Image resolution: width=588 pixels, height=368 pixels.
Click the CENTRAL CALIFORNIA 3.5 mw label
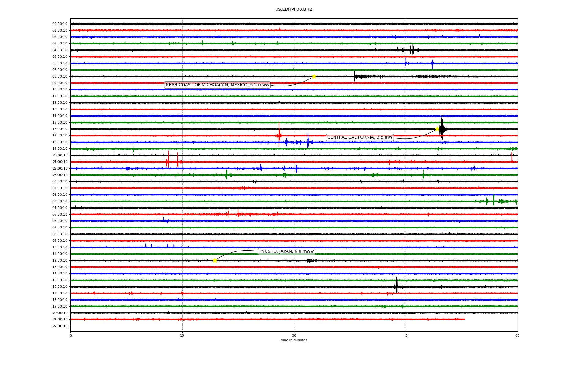pos(360,137)
